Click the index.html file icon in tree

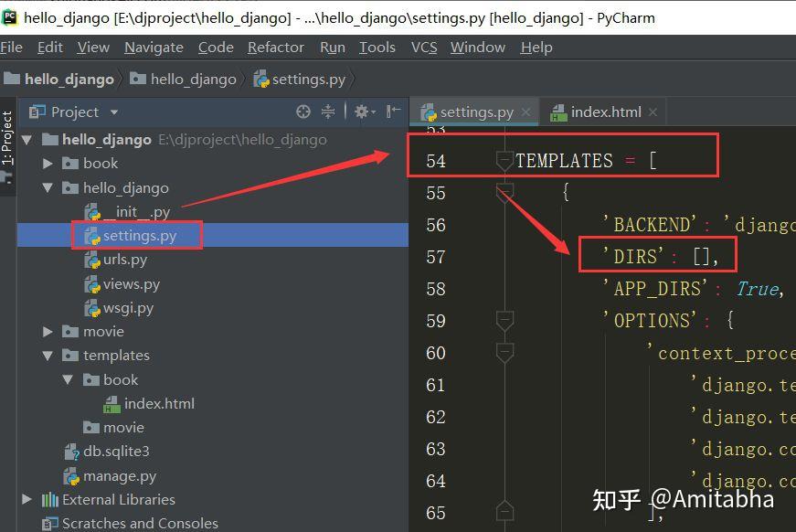[111, 405]
